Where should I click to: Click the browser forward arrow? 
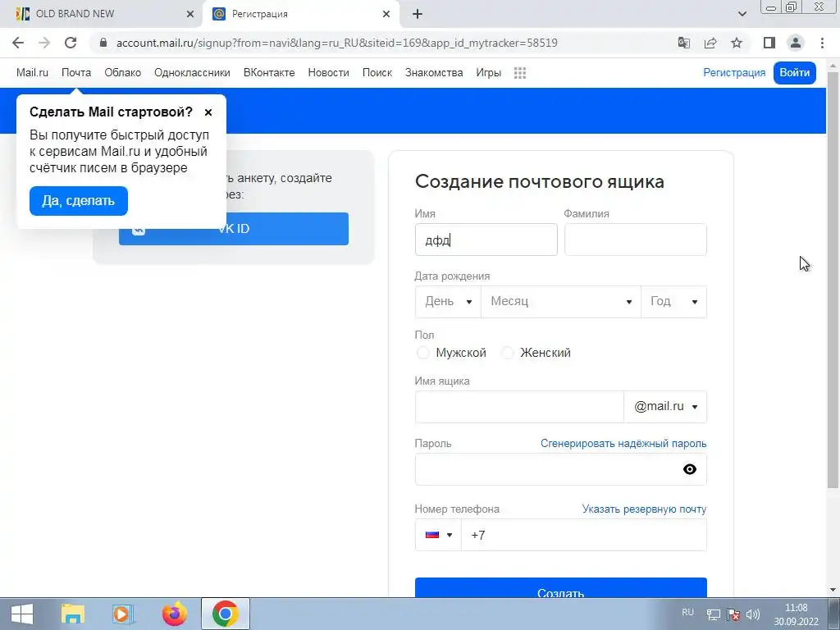coord(44,43)
